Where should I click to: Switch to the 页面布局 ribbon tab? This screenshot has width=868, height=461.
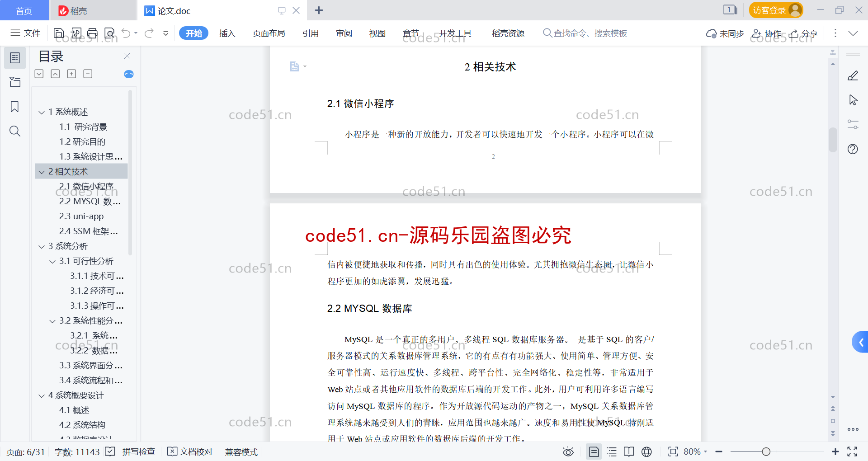click(269, 33)
